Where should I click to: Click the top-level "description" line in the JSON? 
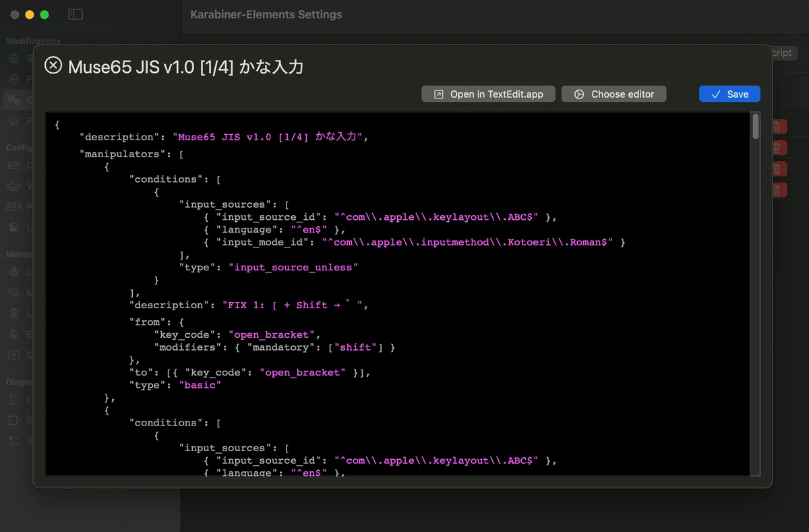click(x=224, y=136)
